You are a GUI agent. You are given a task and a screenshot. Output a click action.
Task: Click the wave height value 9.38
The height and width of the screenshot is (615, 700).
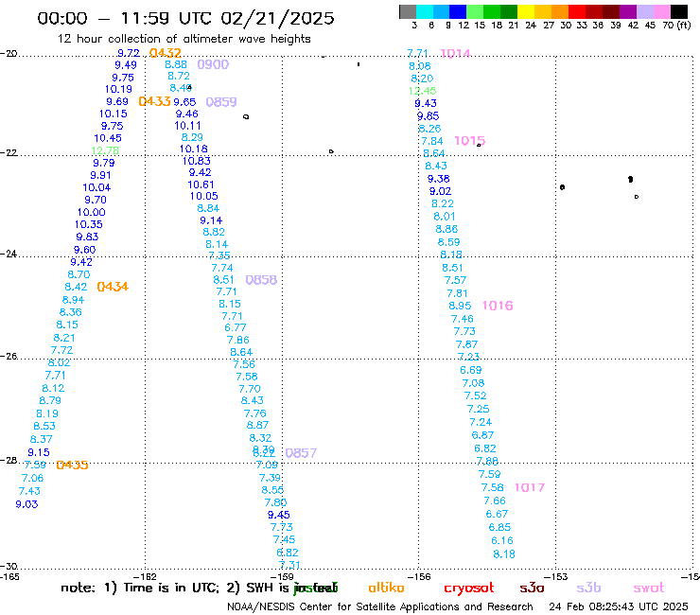(438, 179)
